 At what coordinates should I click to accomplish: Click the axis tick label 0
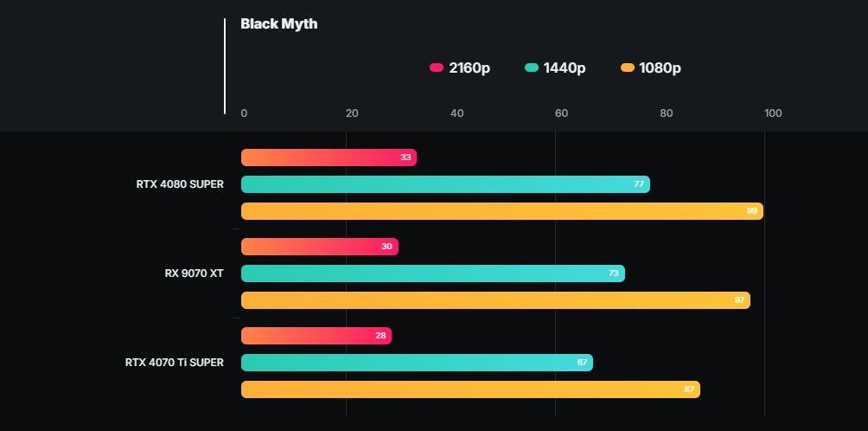click(244, 113)
